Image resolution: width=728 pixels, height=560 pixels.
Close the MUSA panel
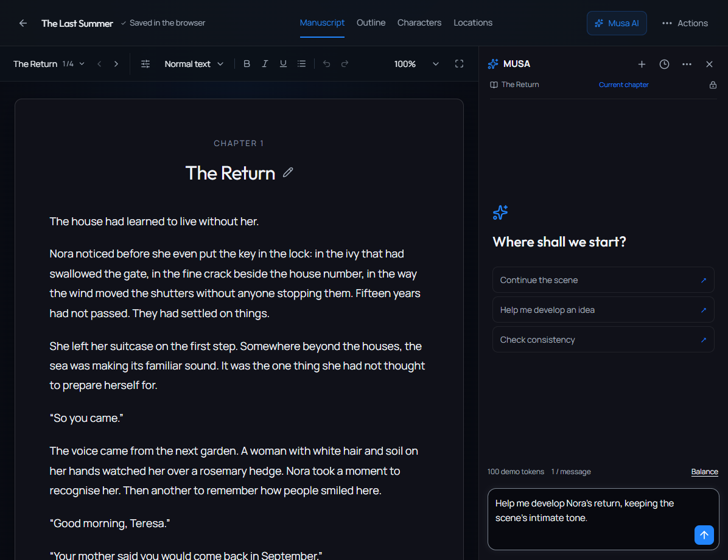709,64
